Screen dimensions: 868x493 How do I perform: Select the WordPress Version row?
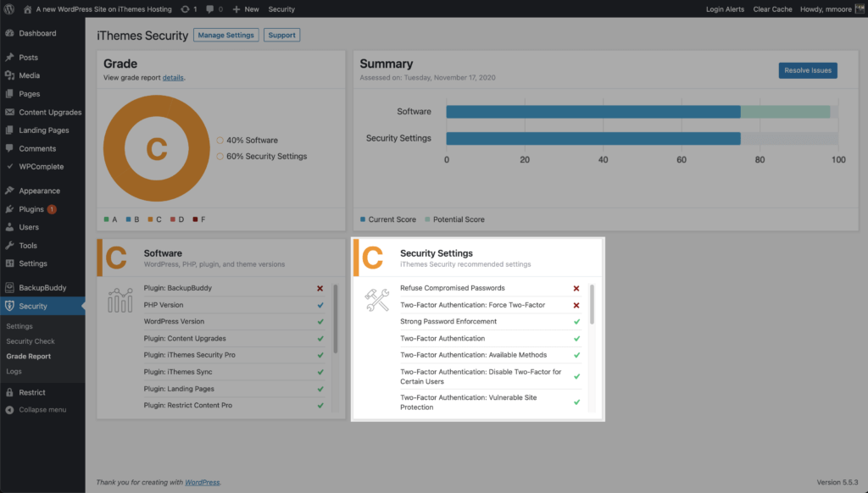coord(234,322)
